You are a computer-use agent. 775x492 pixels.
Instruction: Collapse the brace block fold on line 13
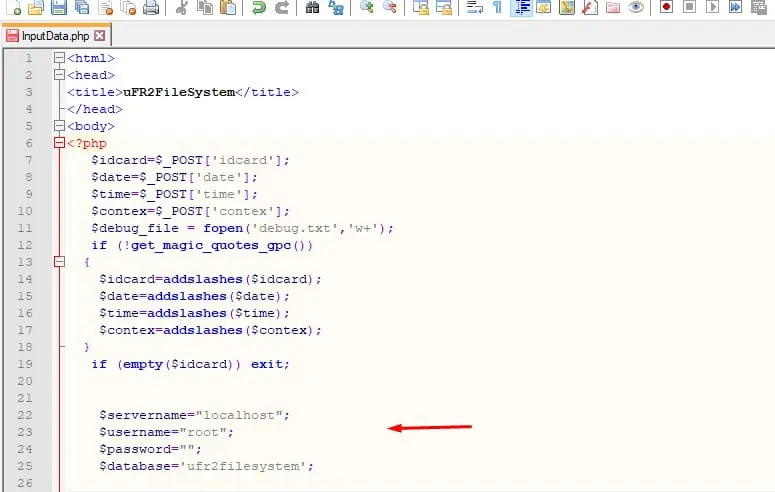(x=59, y=262)
